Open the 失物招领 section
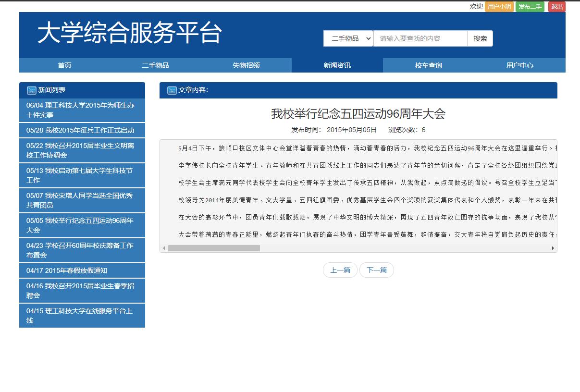The width and height of the screenshot is (580, 392). point(246,65)
